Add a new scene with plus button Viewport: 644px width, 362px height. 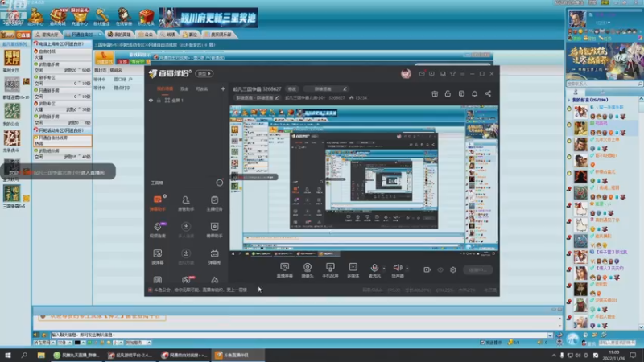coord(223,88)
